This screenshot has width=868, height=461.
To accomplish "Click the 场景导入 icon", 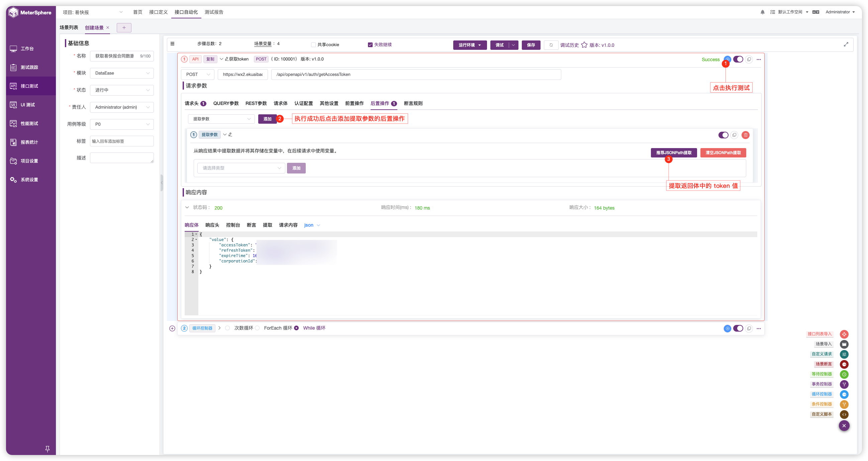I will [x=844, y=344].
